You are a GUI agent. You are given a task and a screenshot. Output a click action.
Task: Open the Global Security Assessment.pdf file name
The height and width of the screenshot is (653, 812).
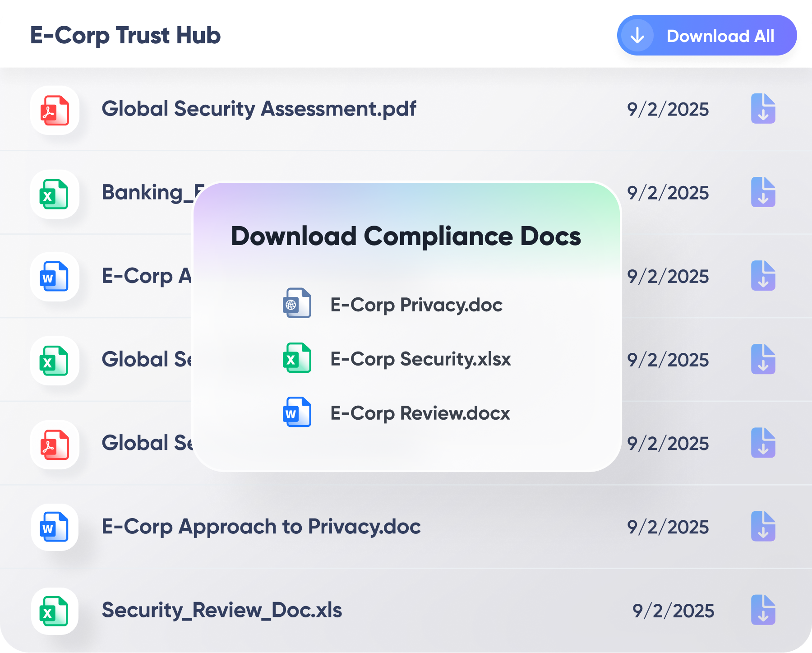pyautogui.click(x=258, y=109)
